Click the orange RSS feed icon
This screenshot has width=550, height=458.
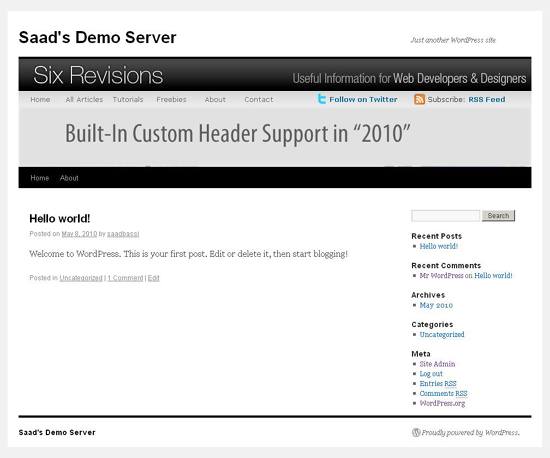pos(419,99)
